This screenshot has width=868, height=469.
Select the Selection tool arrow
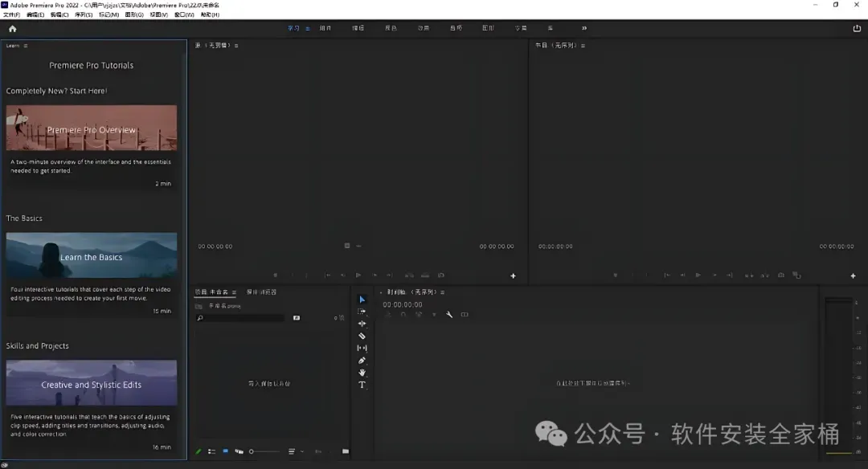362,300
